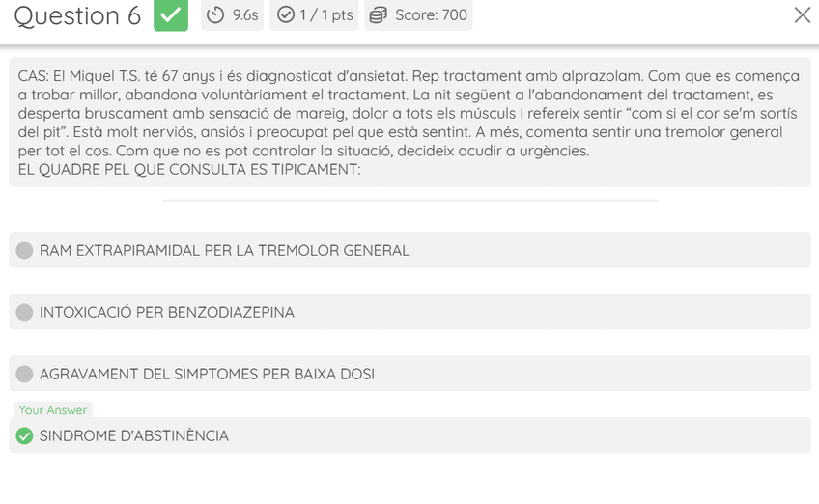819x504 pixels.
Task: Pick answer text AGRAVAMENT DEL SIMPTOMES PER BAIXA DOSI
Action: click(x=207, y=375)
